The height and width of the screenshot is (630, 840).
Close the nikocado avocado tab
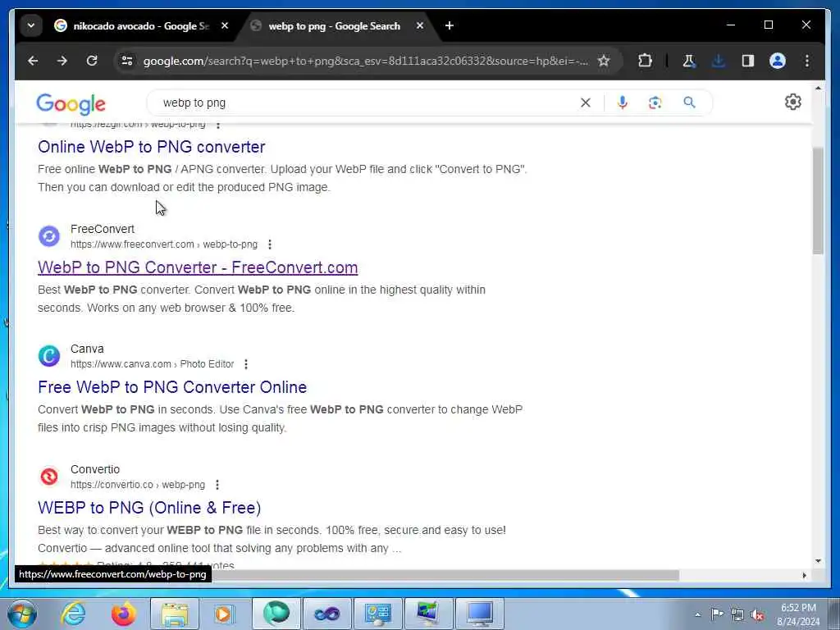pyautogui.click(x=225, y=25)
